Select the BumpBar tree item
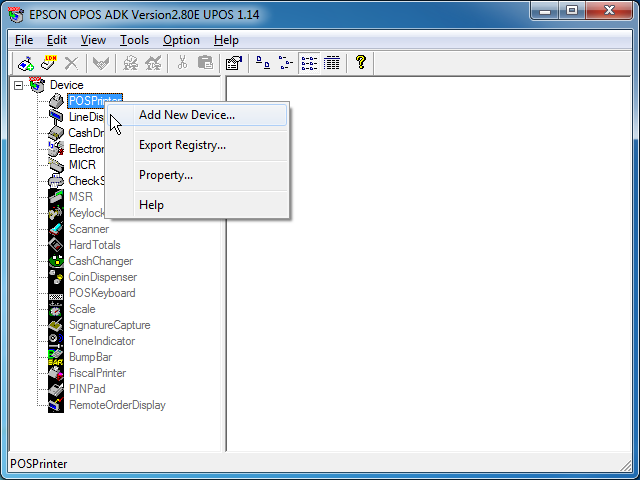 [90, 357]
